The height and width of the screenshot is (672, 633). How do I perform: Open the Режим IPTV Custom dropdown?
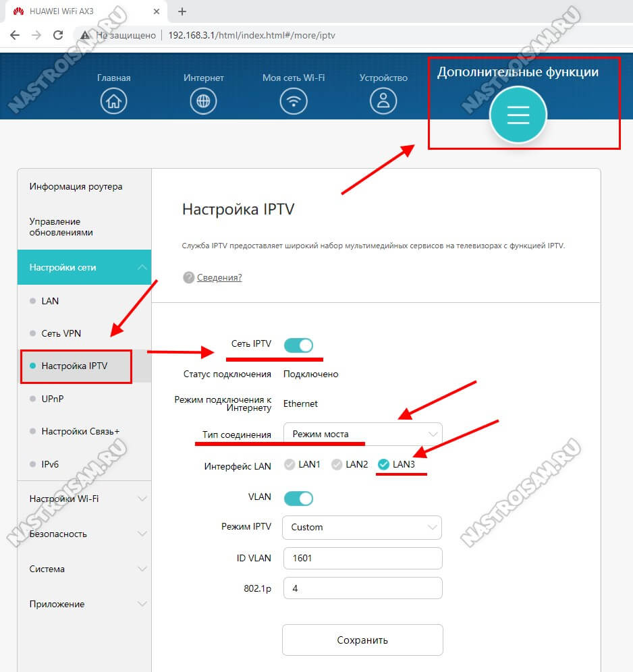362,527
